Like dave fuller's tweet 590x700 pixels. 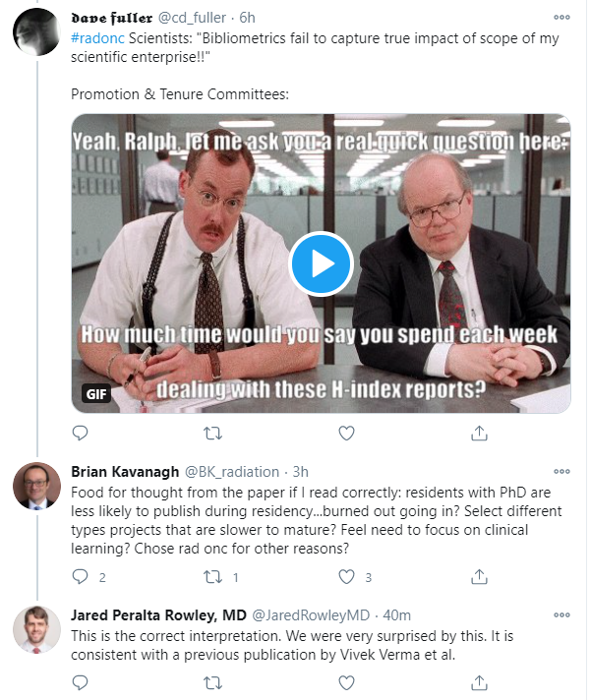point(346,433)
